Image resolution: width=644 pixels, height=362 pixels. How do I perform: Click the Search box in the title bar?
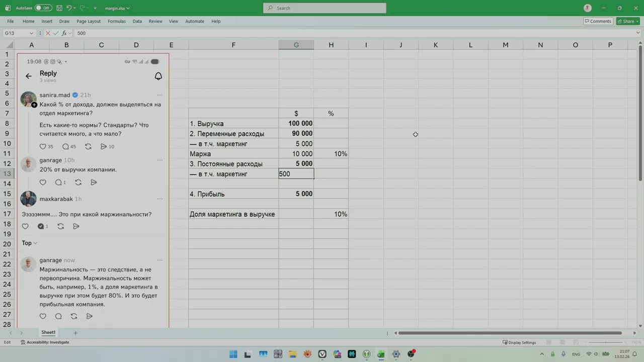coord(325,8)
